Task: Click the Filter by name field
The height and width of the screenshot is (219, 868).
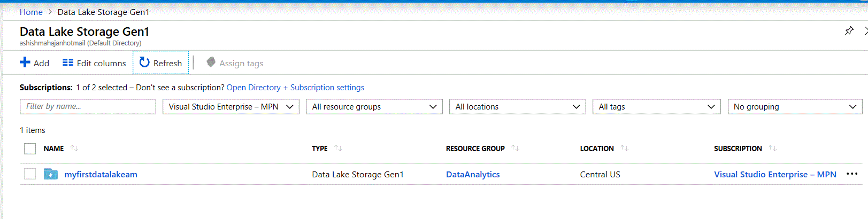Action: coord(88,106)
